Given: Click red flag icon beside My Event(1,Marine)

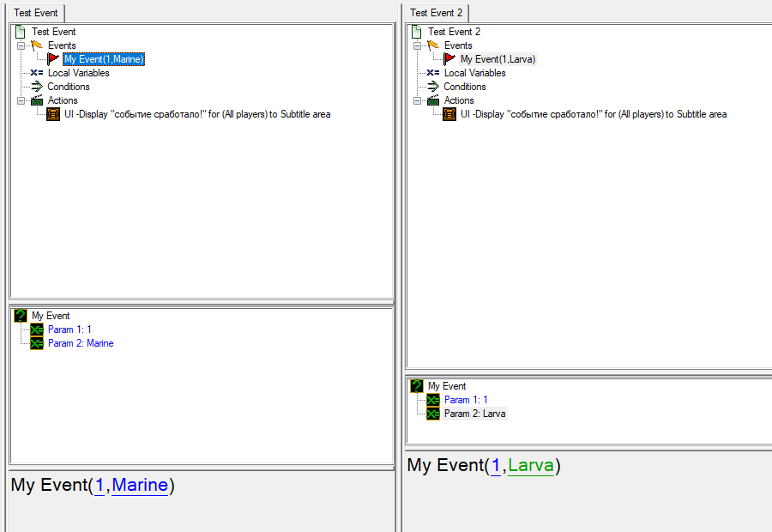Looking at the screenshot, I should click(53, 59).
